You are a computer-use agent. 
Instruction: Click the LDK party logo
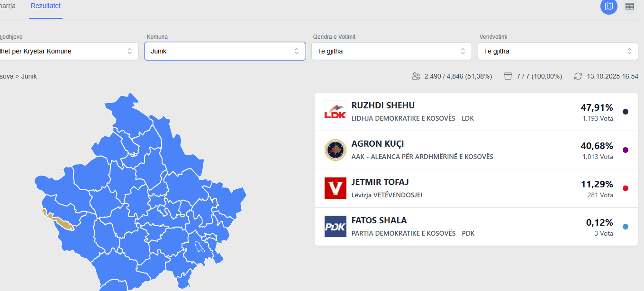pyautogui.click(x=335, y=112)
